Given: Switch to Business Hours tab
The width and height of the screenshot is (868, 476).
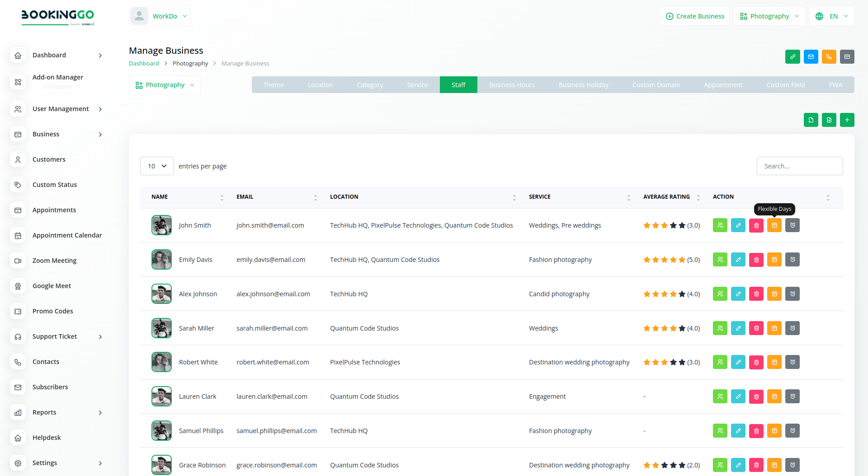Looking at the screenshot, I should click(511, 85).
